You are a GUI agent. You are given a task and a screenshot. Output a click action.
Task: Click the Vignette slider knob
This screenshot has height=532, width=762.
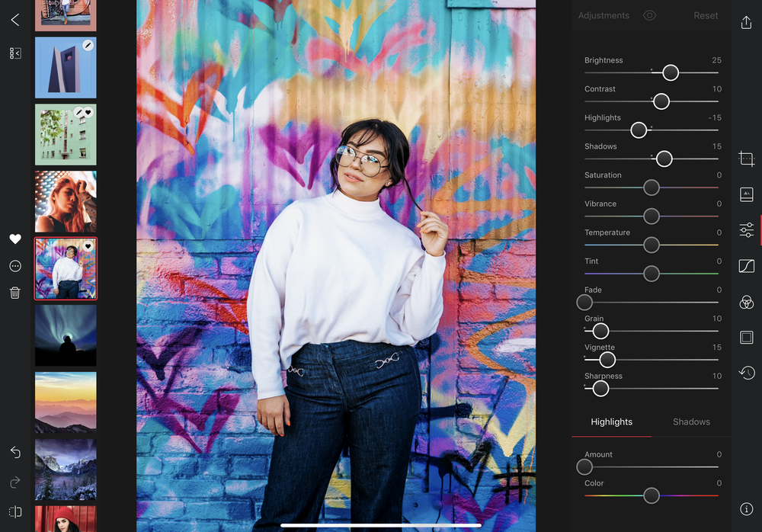pyautogui.click(x=607, y=360)
